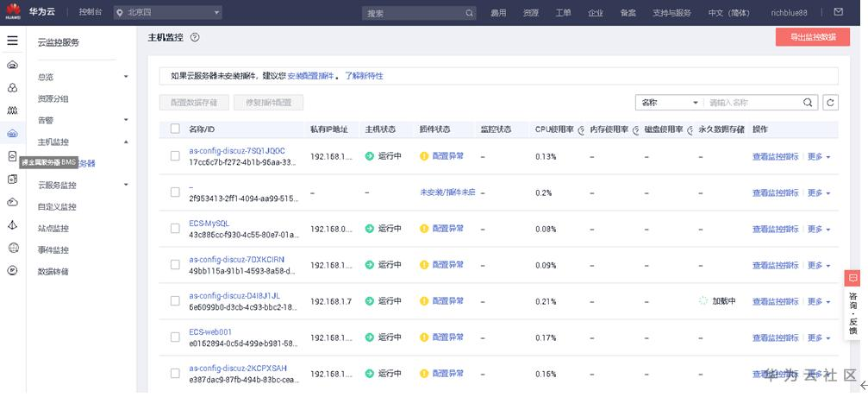The width and height of the screenshot is (868, 397).
Task: Click the 安装配置插件 link
Action: 310,76
